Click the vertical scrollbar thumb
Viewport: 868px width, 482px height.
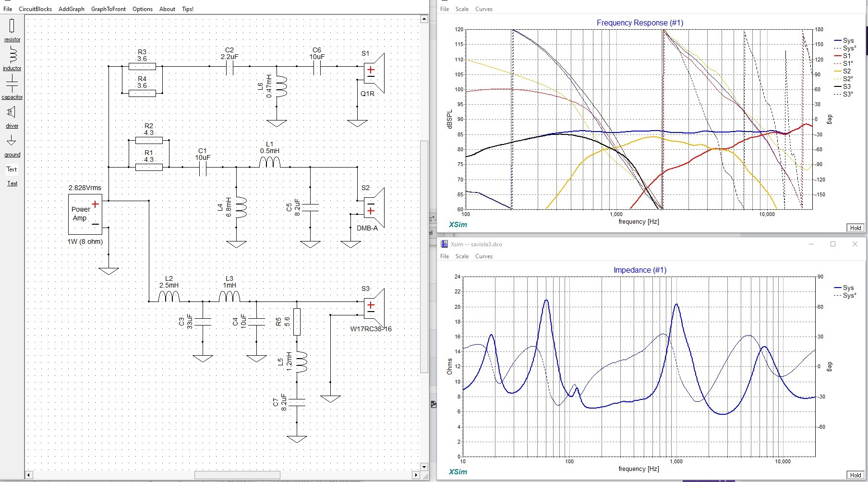tap(424, 256)
